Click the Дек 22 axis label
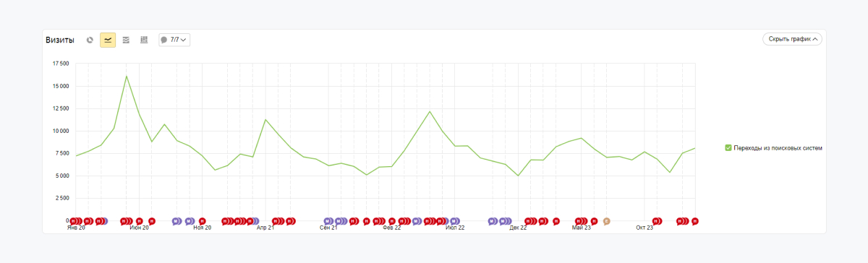Image resolution: width=868 pixels, height=263 pixels. click(x=518, y=228)
